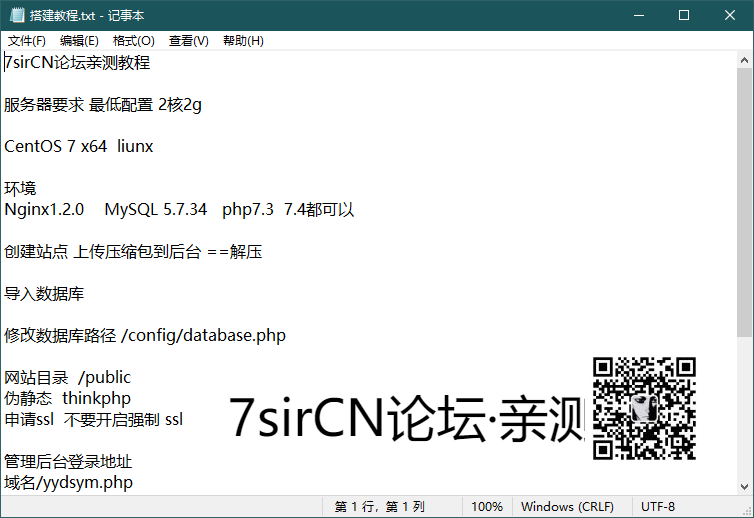Viewport: 754px width, 518px height.
Task: Click the vertical scrollbar thumb
Action: coord(745,200)
